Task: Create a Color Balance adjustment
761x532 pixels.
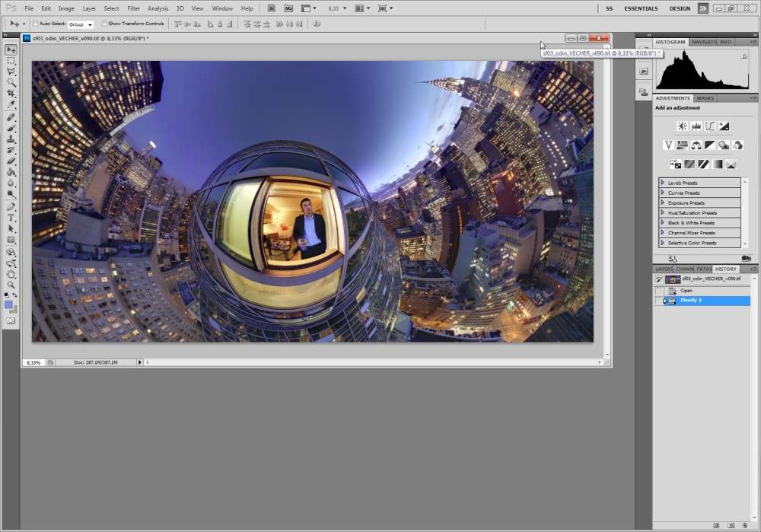Action: (x=696, y=145)
